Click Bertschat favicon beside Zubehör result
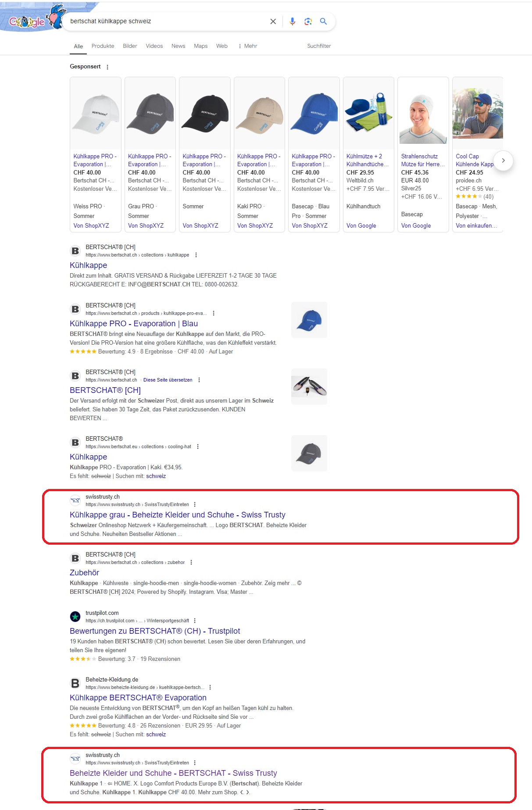Viewport: 532px width, 810px height. coord(75,558)
